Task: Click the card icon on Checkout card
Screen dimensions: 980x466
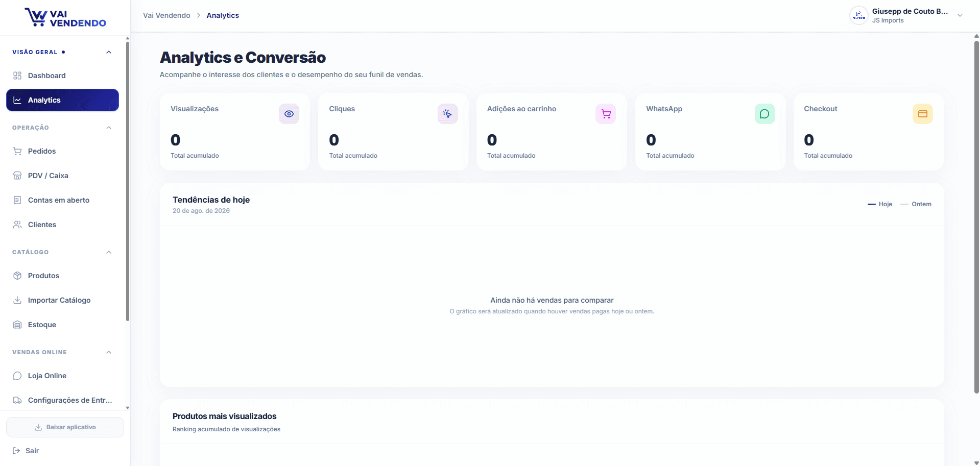Action: 923,114
